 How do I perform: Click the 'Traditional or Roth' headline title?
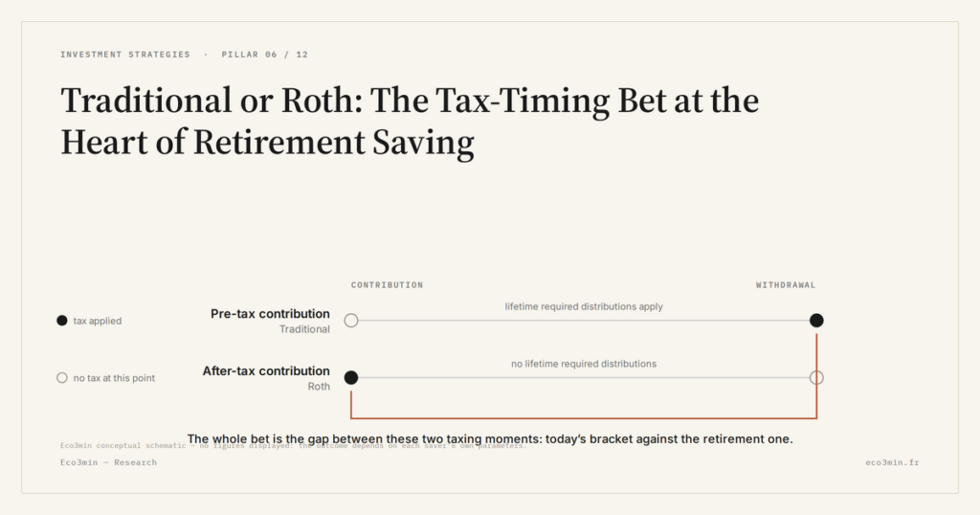coord(410,122)
